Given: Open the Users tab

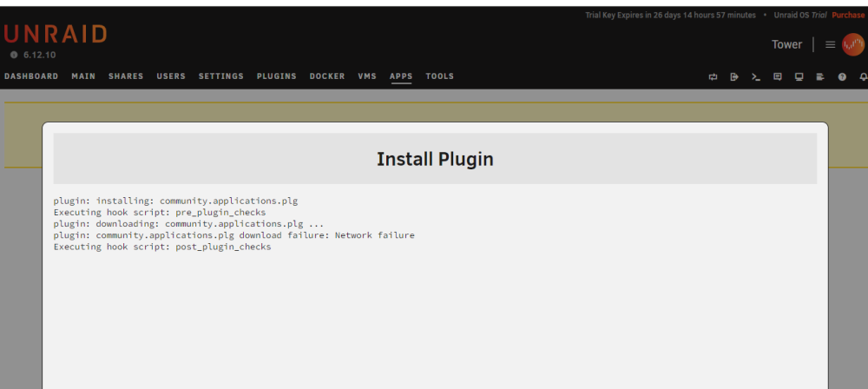Looking at the screenshot, I should click(x=171, y=76).
